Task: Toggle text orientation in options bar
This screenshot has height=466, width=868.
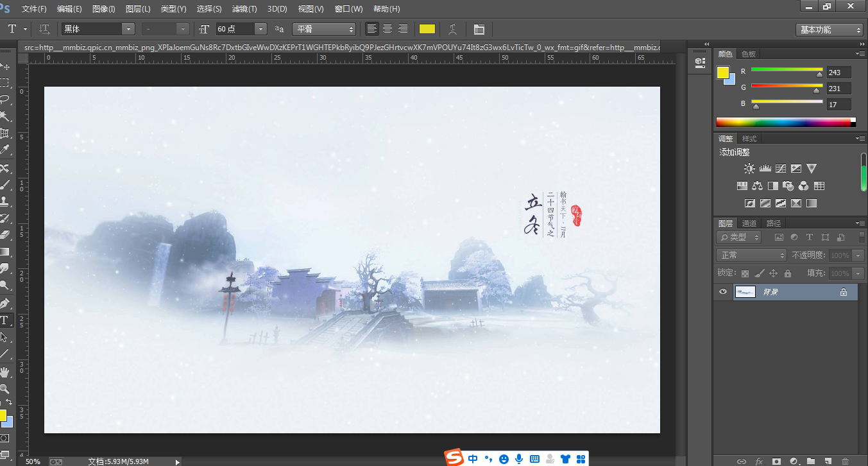Action: click(x=44, y=29)
